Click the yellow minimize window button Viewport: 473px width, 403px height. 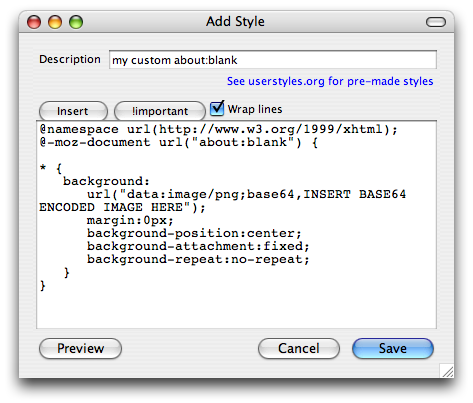[55, 22]
